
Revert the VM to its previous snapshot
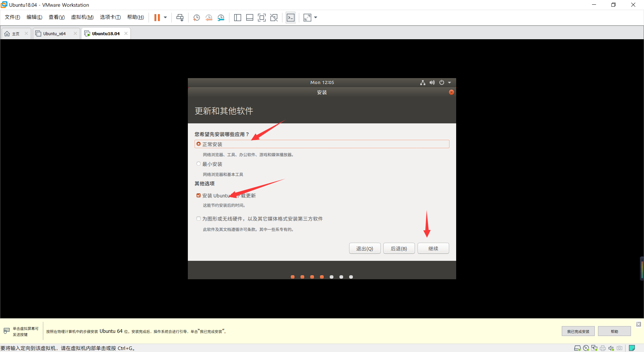pos(209,17)
